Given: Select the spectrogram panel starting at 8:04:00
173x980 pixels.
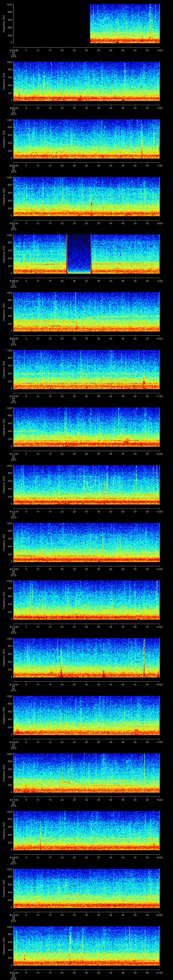Looking at the screenshot, I should point(86,24).
